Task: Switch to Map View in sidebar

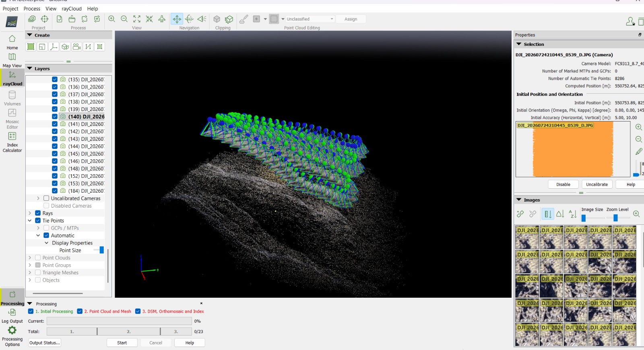Action: point(12,60)
